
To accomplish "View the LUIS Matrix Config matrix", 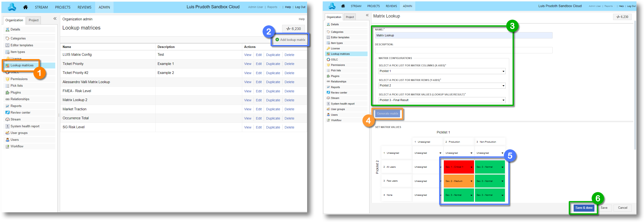I will (x=247, y=55).
